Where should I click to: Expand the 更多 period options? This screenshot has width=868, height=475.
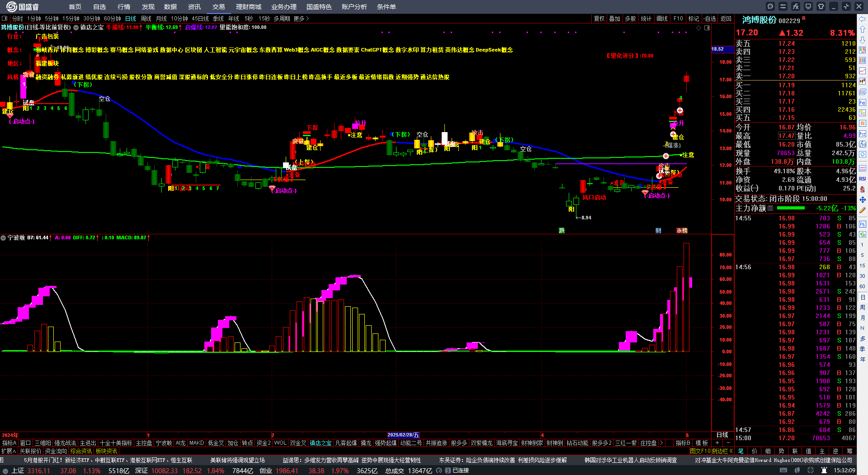(x=301, y=19)
